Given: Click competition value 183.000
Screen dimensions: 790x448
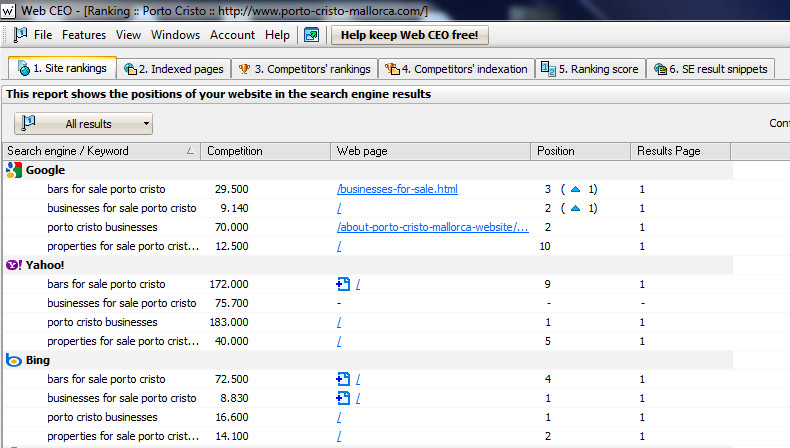Looking at the screenshot, I should [229, 323].
